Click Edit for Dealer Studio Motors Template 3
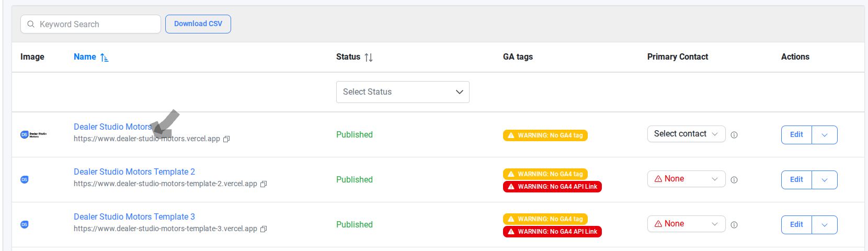Image resolution: width=868 pixels, height=251 pixels. pos(796,225)
